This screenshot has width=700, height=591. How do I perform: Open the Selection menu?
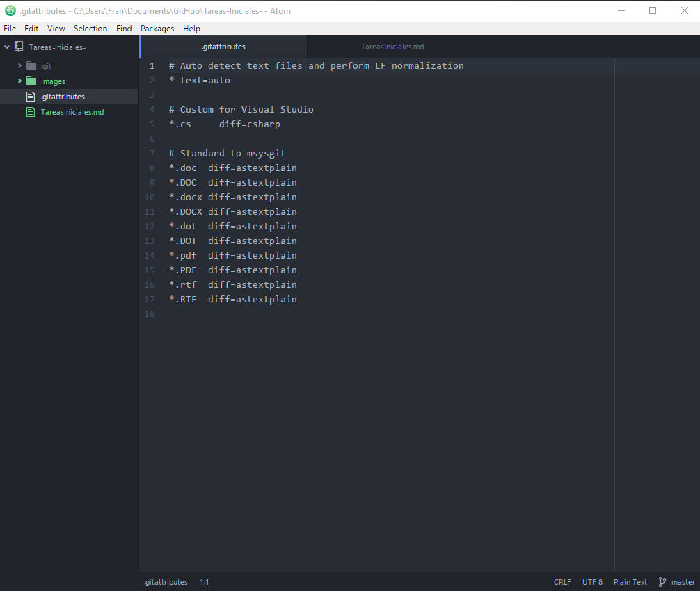[90, 28]
